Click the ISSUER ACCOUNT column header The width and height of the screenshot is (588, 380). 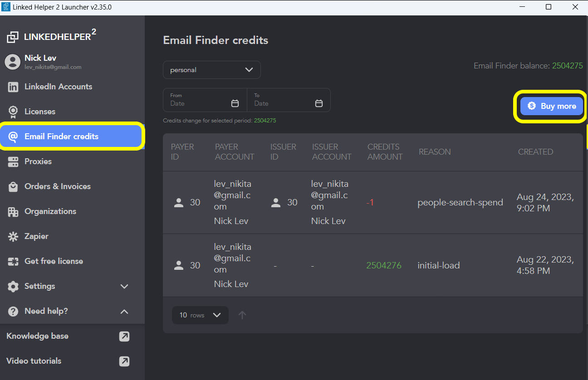pyautogui.click(x=332, y=152)
